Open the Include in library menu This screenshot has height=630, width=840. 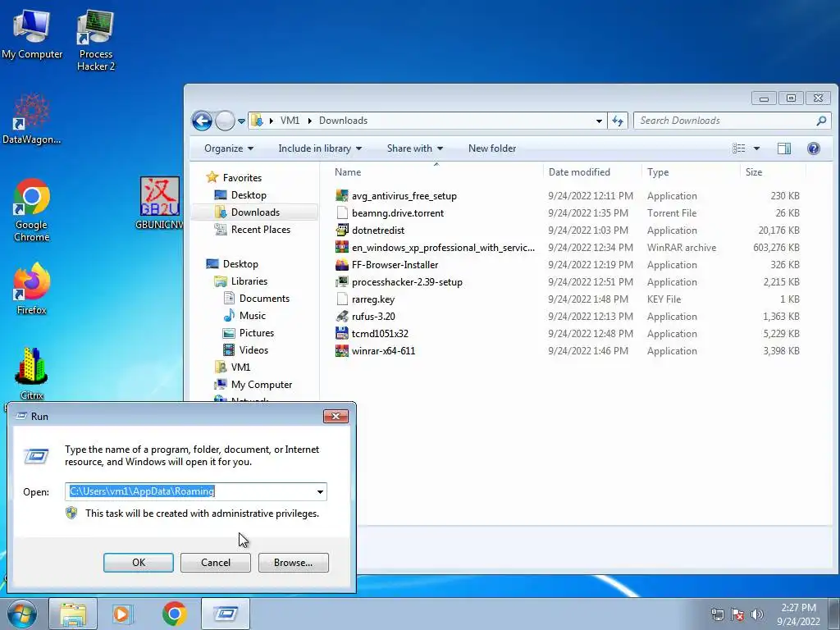320,148
